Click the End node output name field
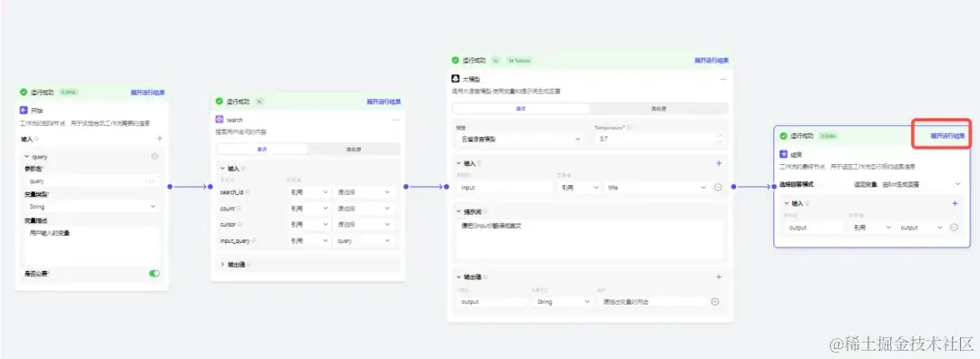The image size is (980, 359). tap(814, 228)
